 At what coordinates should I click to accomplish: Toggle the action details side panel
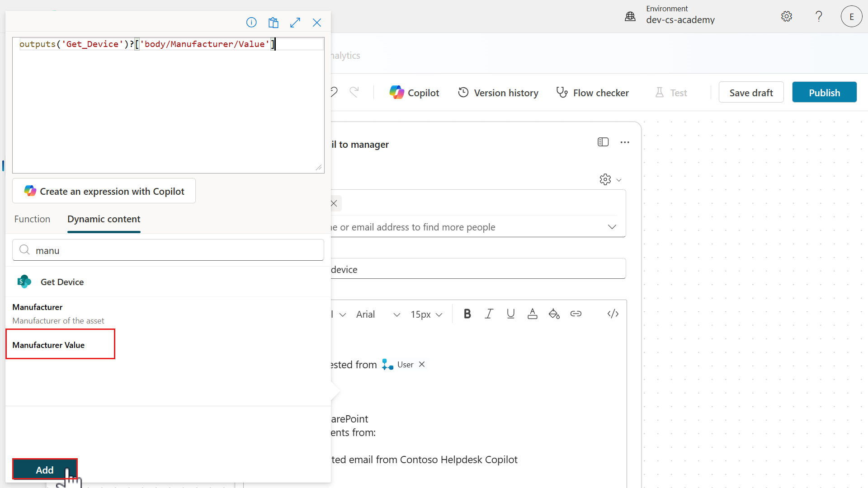pyautogui.click(x=603, y=142)
